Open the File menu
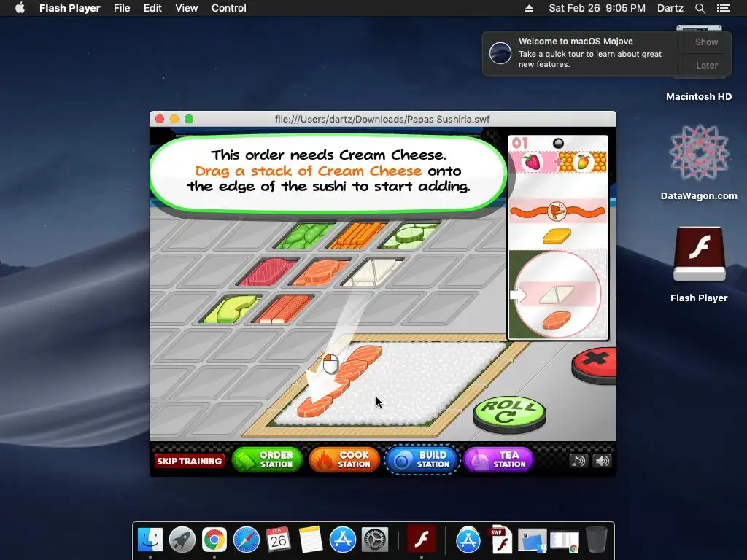The width and height of the screenshot is (747, 560). click(122, 8)
